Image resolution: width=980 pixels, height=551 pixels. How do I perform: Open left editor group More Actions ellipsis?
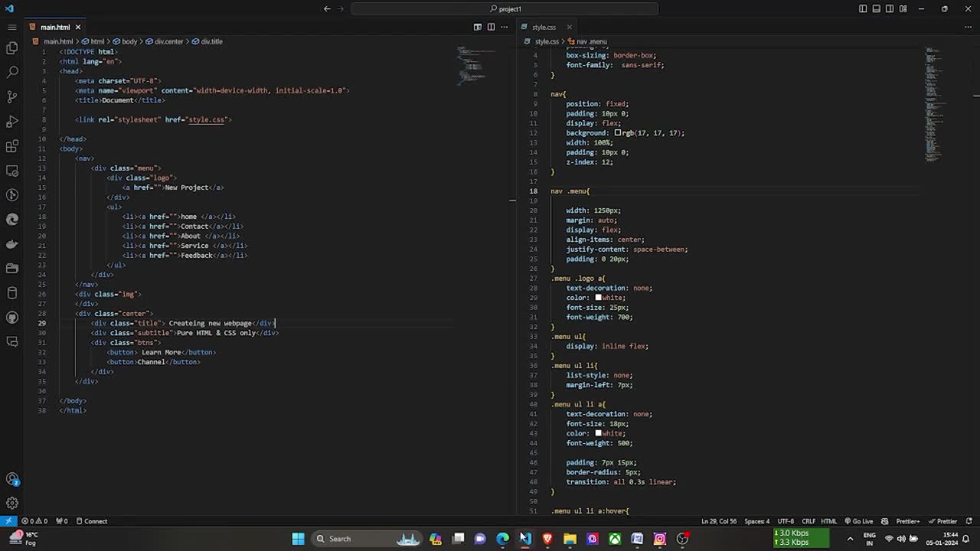coord(505,27)
